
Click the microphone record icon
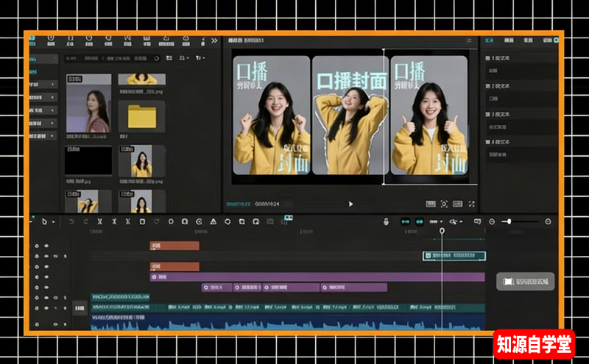pos(386,221)
